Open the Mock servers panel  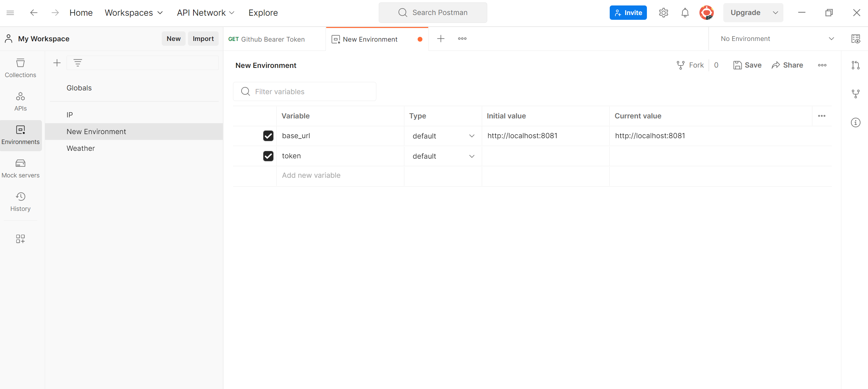pyautogui.click(x=20, y=168)
